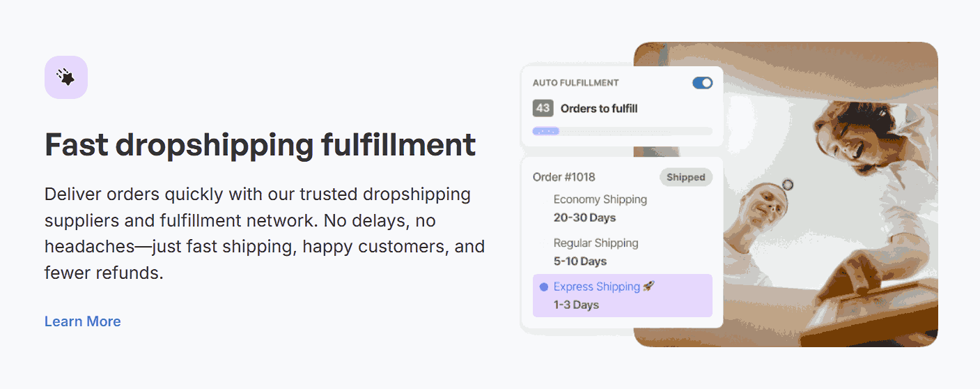Click the 5-10 Days delivery estimate
The width and height of the screenshot is (980, 389).
(x=580, y=261)
